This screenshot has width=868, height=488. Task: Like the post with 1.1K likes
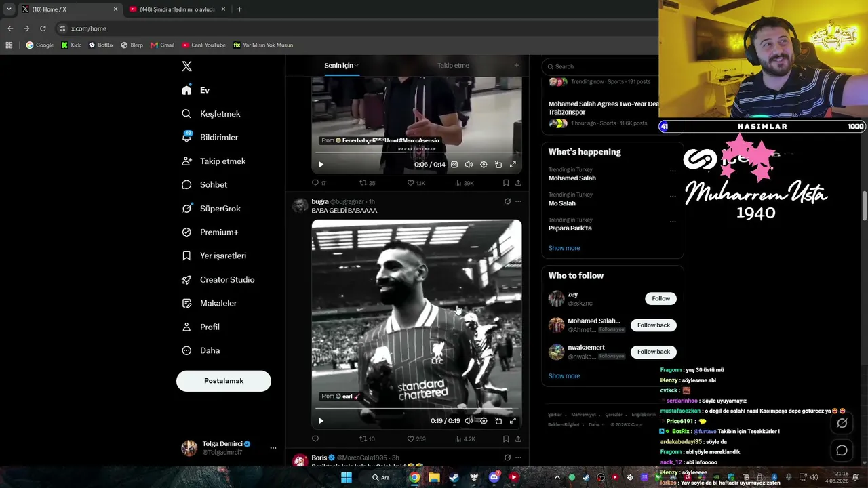[416, 183]
